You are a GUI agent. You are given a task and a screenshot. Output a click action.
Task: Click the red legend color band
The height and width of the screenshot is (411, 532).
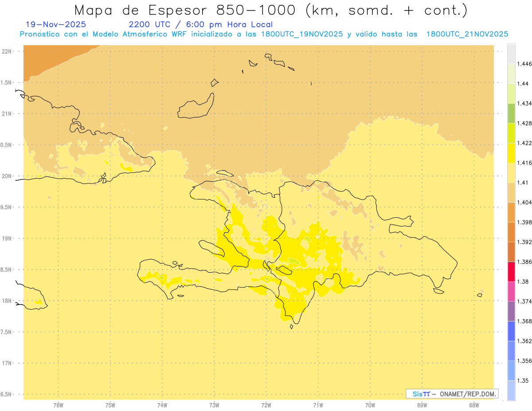511,271
